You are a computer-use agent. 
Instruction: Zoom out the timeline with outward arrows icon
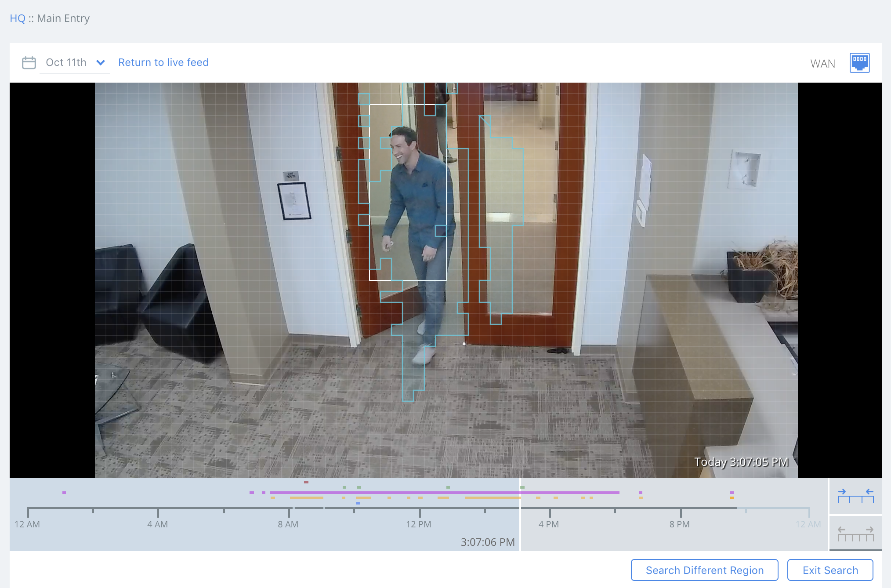click(x=855, y=534)
